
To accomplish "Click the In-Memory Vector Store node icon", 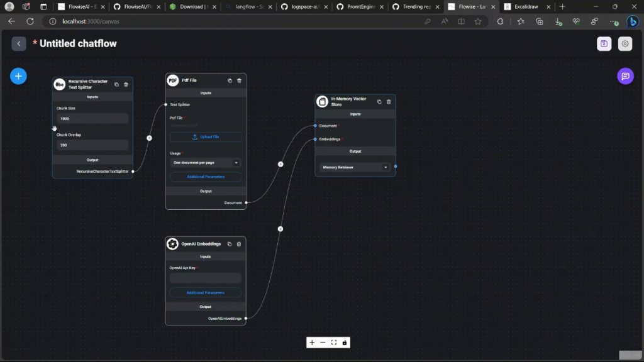I will (x=323, y=101).
